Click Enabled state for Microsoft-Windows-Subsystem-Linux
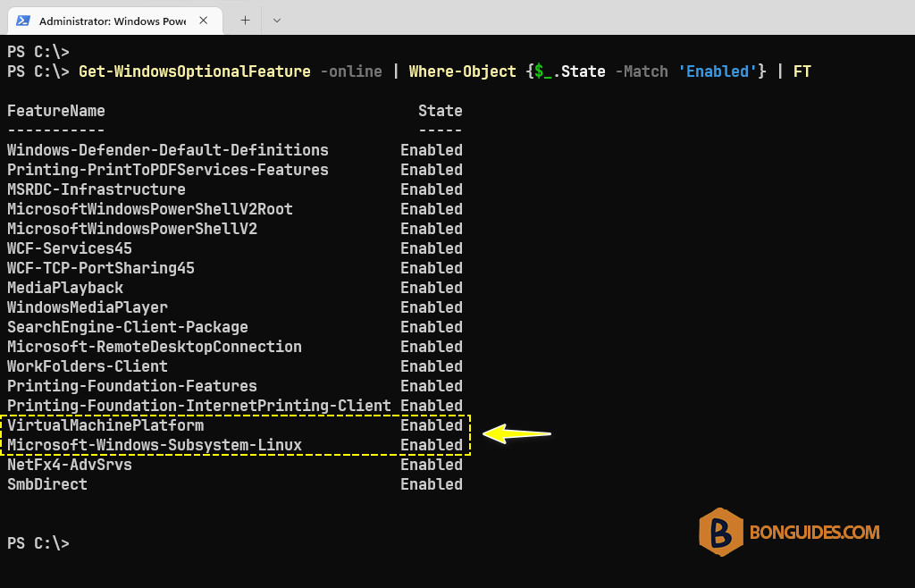 432,445
